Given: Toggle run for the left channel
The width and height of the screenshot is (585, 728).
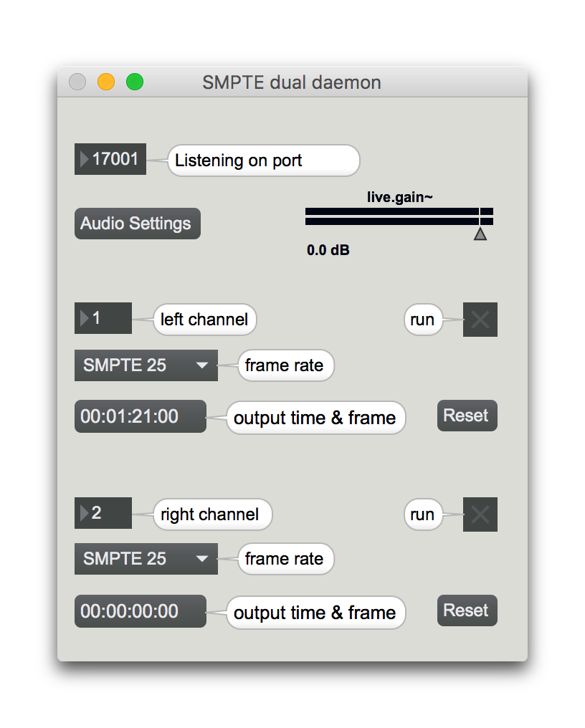Looking at the screenshot, I should click(x=480, y=320).
